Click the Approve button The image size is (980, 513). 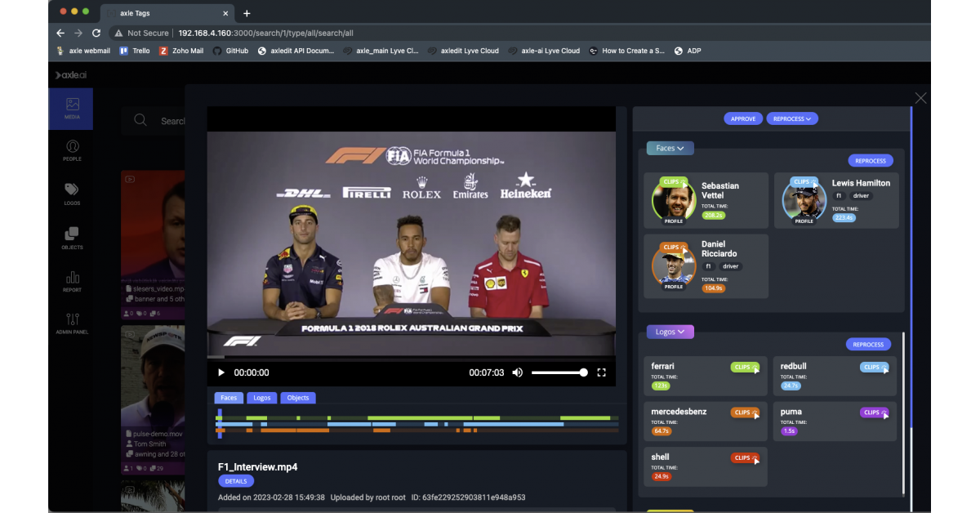pyautogui.click(x=742, y=118)
